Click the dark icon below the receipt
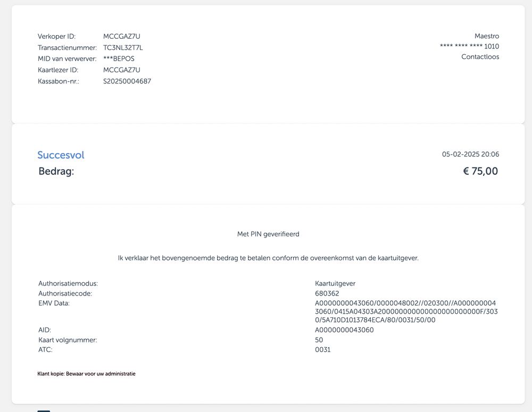Image resolution: width=532 pixels, height=412 pixels. 44,410
